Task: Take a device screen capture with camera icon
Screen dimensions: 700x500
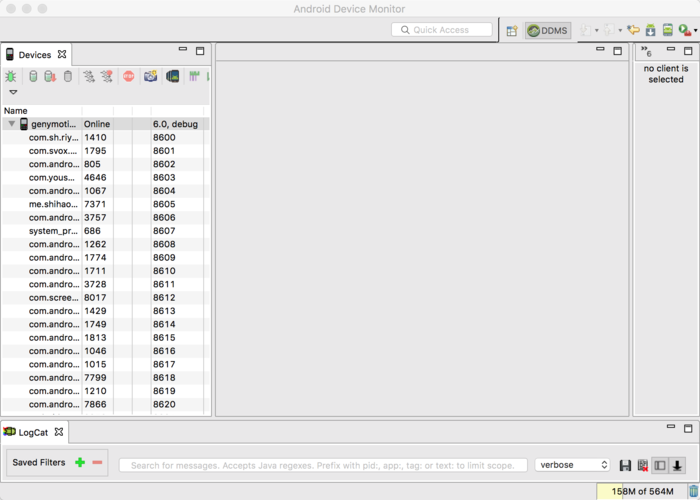Action: click(x=150, y=76)
